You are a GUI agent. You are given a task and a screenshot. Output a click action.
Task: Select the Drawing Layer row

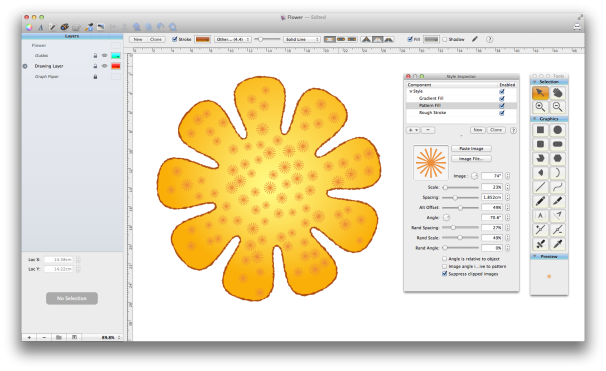(72, 66)
